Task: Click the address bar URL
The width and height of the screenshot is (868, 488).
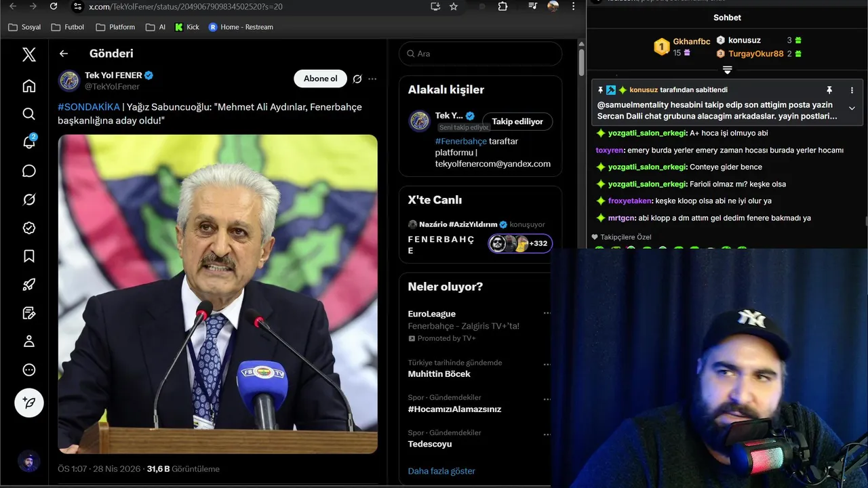Action: [x=186, y=6]
